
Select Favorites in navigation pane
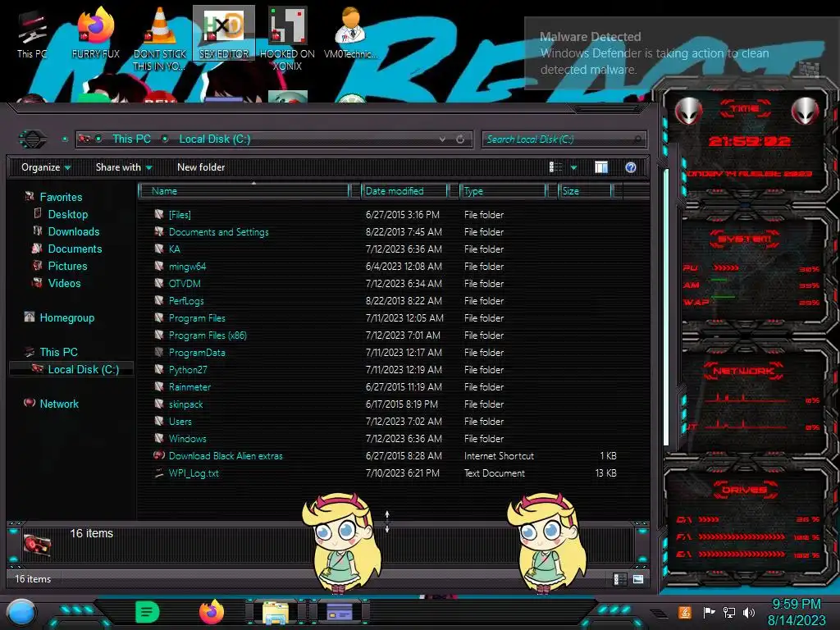[x=61, y=198]
